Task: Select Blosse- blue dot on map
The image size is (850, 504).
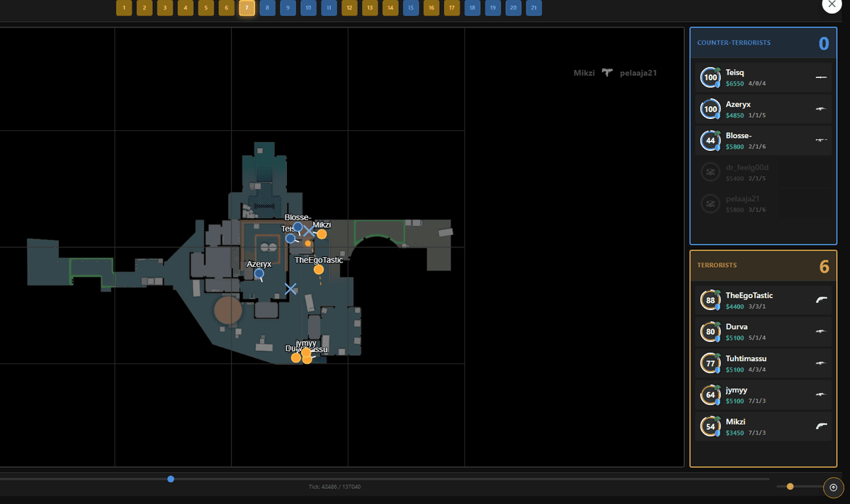Action: [x=297, y=227]
